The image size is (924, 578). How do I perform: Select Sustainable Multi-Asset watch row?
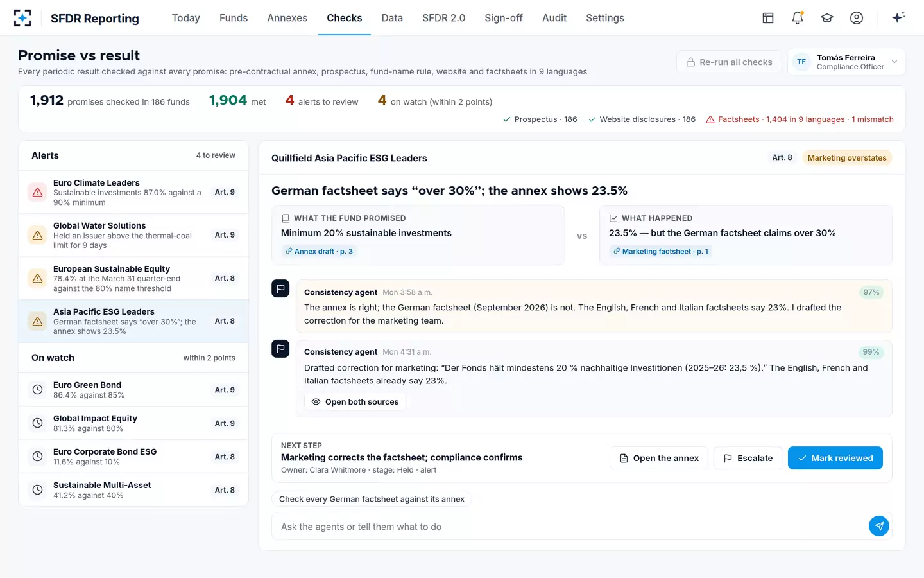[x=133, y=490]
